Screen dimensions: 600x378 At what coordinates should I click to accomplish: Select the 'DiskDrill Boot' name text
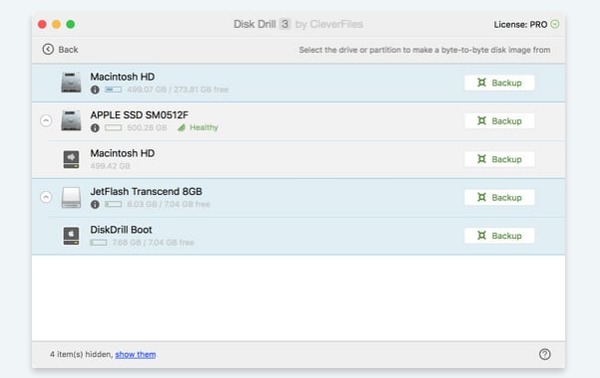click(x=121, y=230)
